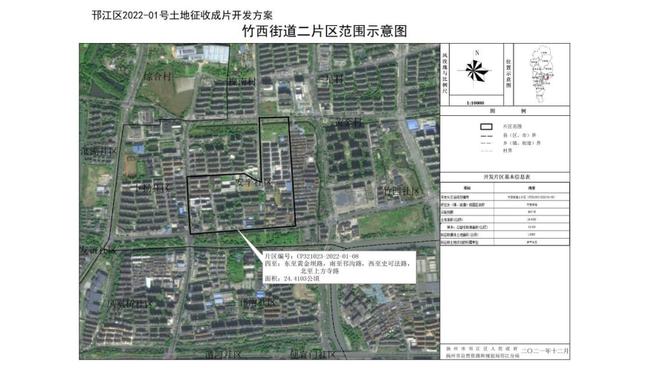The height and width of the screenshot is (368, 660).
Task: Click the first data row of the info table
Action: pyautogui.click(x=505, y=197)
